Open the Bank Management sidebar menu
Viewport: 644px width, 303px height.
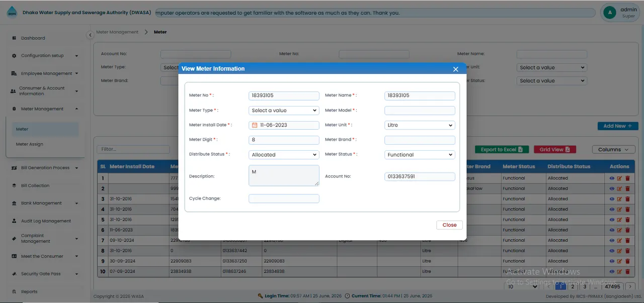(45, 204)
